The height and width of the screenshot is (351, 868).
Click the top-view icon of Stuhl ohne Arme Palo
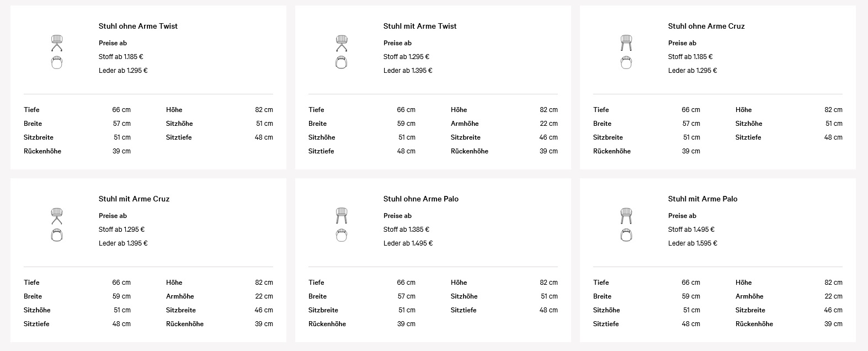pyautogui.click(x=342, y=235)
